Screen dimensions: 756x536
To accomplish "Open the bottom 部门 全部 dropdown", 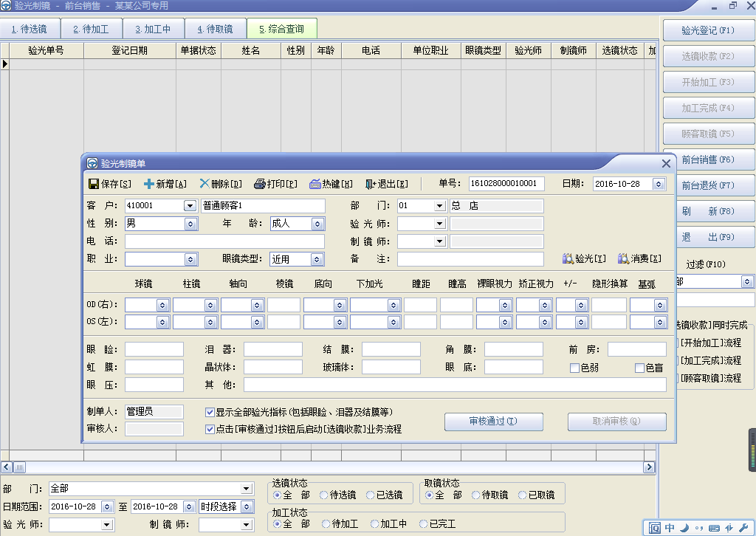I will tap(247, 489).
